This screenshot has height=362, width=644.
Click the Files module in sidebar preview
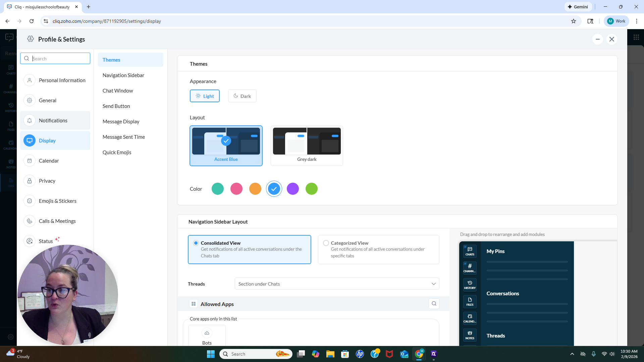470,302
